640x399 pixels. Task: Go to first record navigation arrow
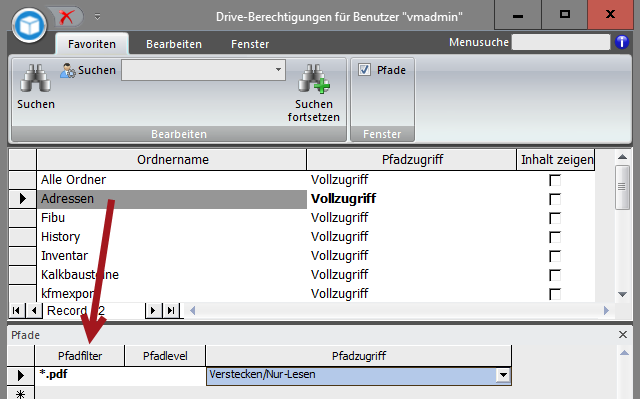(16, 311)
